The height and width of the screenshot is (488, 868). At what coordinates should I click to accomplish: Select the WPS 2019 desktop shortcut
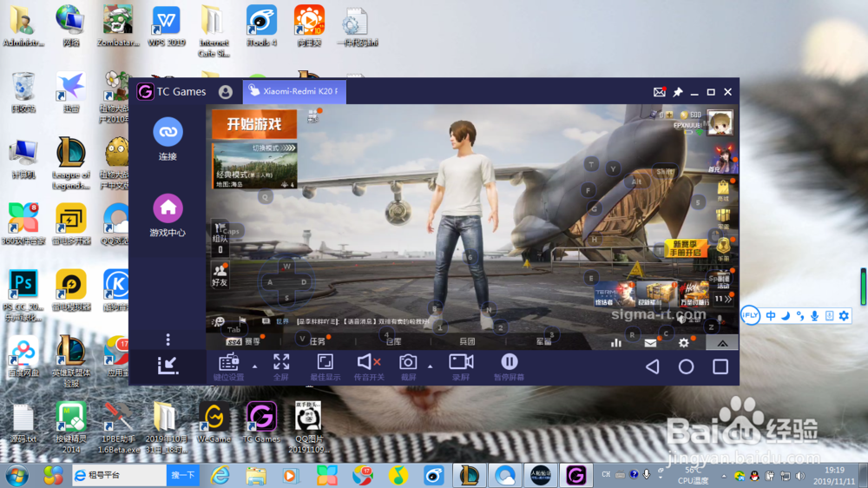166,26
